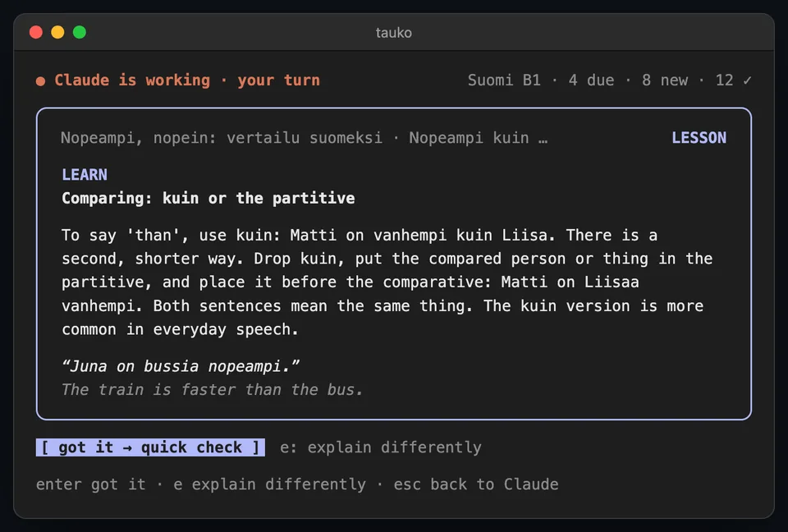Click the heading 'Comparing: kuin or the partitive'
Viewport: 788px width, 532px height.
coord(208,198)
